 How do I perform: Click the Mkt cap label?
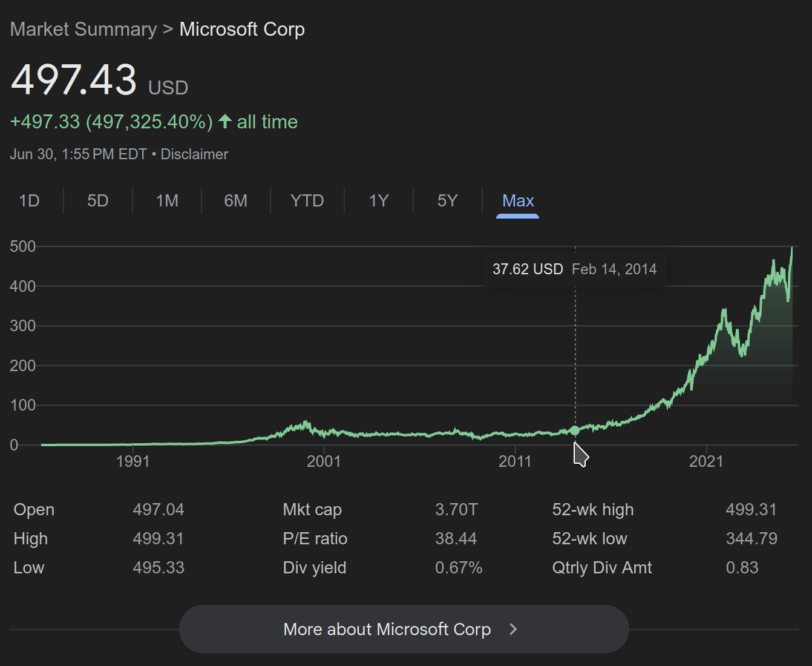coord(312,510)
